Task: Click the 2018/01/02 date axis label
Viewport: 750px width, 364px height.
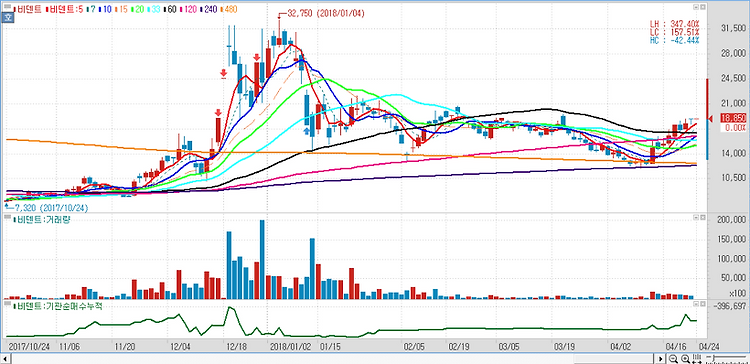Action: tap(291, 346)
